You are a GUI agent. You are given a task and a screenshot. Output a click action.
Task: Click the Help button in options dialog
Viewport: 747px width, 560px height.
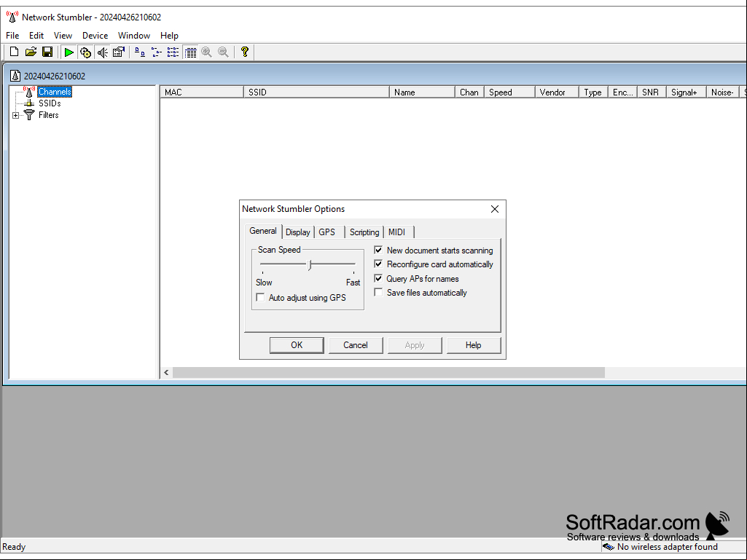474,345
